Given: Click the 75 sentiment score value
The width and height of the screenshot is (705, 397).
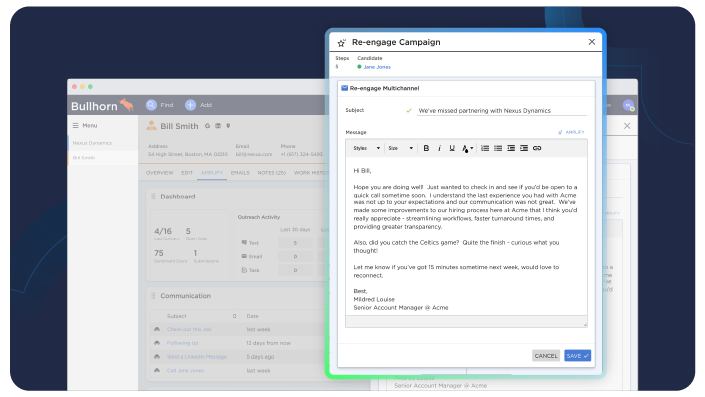Looking at the screenshot, I should coord(159,253).
